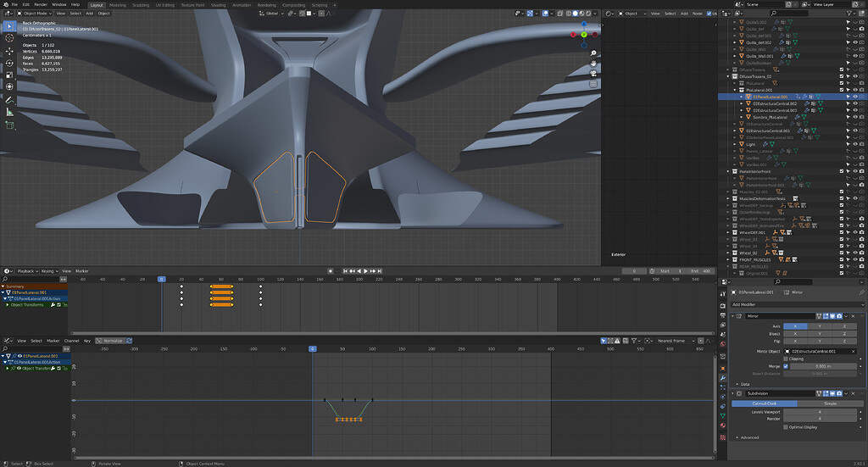Toggle Mirror Axis Y button

[820, 326]
